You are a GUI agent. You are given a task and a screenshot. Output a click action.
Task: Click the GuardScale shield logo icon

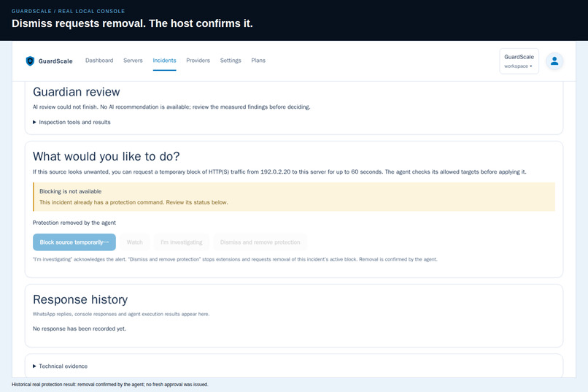[30, 61]
